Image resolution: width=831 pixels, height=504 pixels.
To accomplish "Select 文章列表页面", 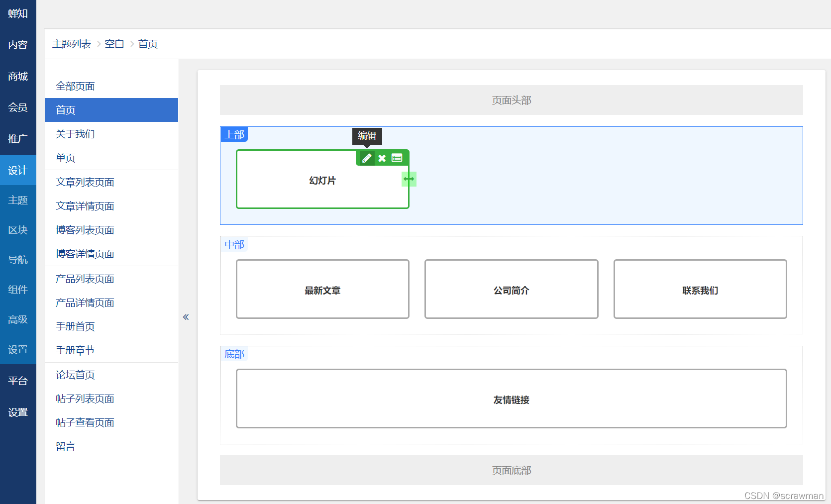I will (111, 182).
